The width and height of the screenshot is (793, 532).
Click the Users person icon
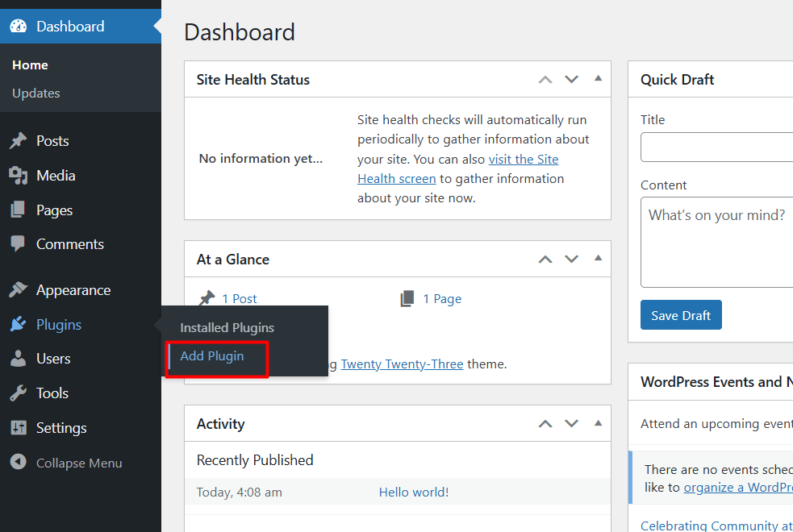click(18, 359)
